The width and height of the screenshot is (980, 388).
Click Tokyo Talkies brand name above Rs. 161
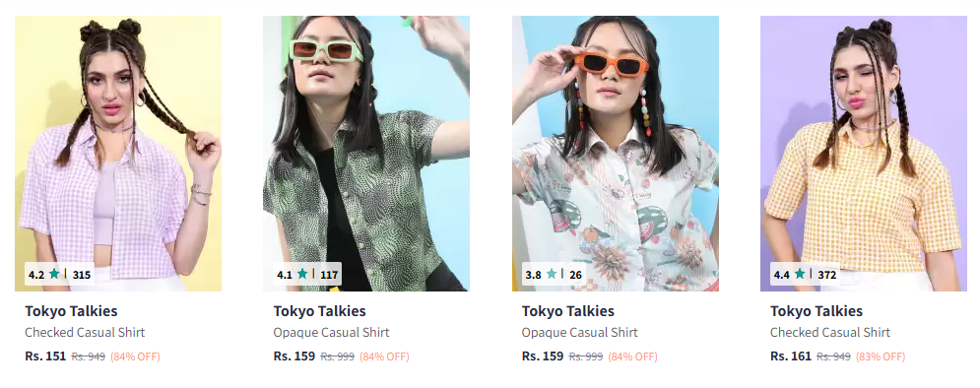[817, 311]
